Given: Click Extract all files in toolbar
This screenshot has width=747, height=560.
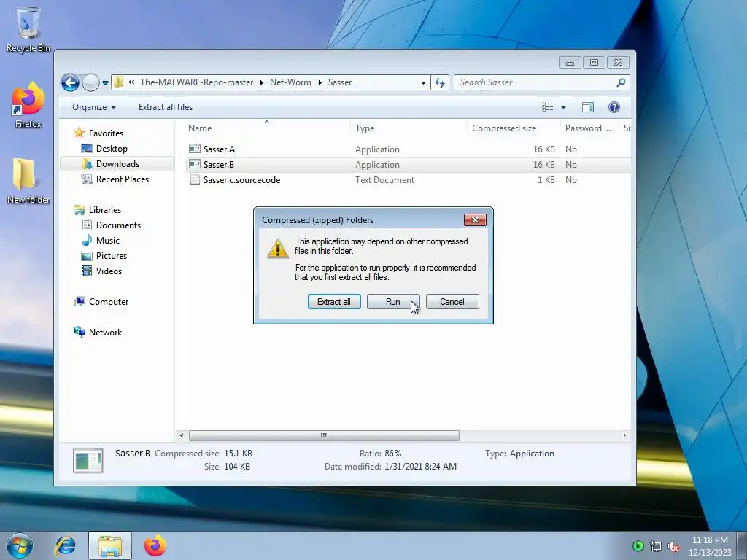Looking at the screenshot, I should 166,107.
